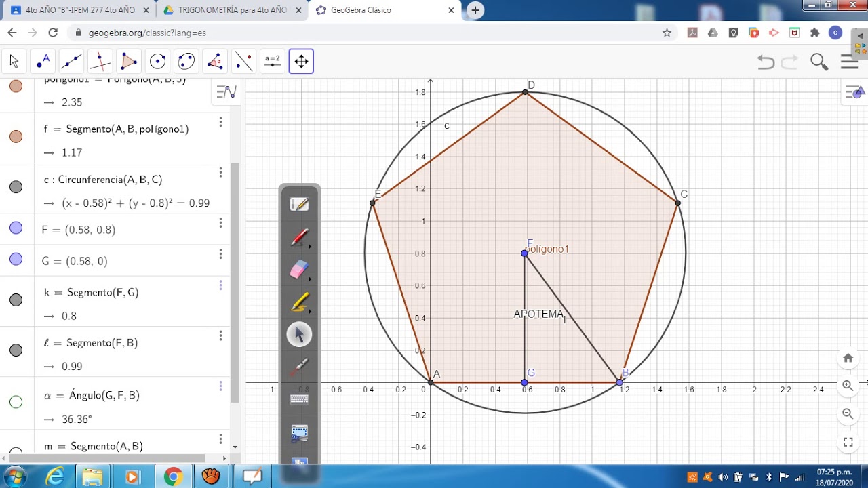Open the Chrome extensions puzzle menu
Image resolution: width=868 pixels, height=488 pixels.
814,33
